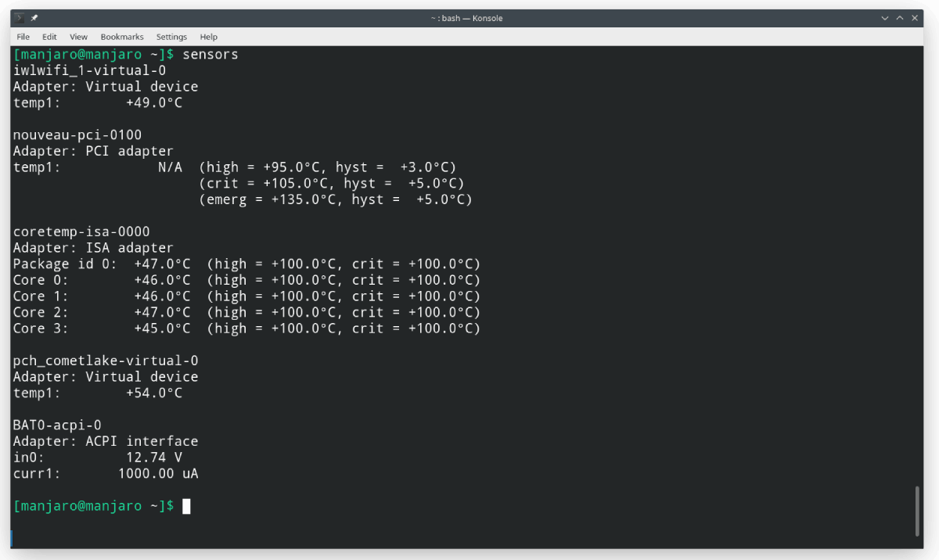Click the 'N/A' temp1 value
This screenshot has height=560, width=939.
coord(170,167)
